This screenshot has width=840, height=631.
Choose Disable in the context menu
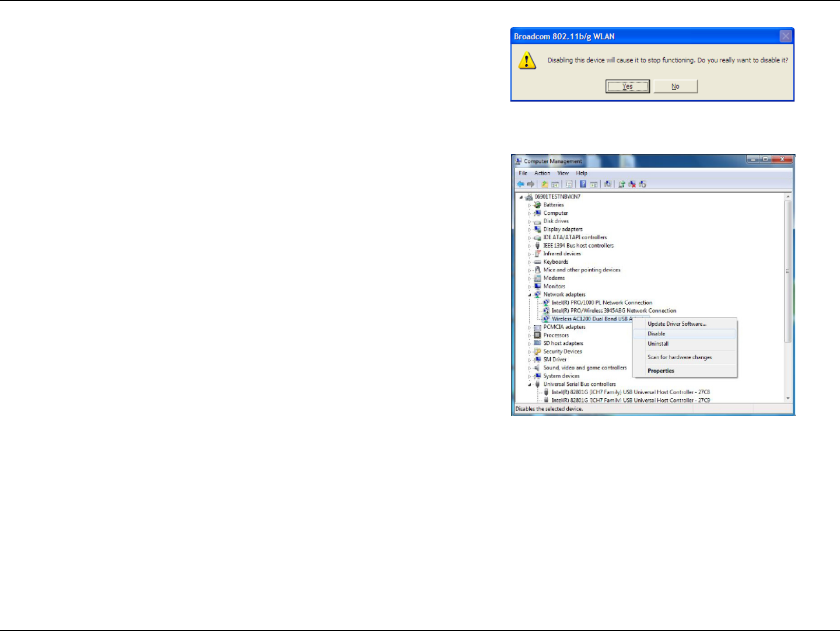[x=685, y=334]
